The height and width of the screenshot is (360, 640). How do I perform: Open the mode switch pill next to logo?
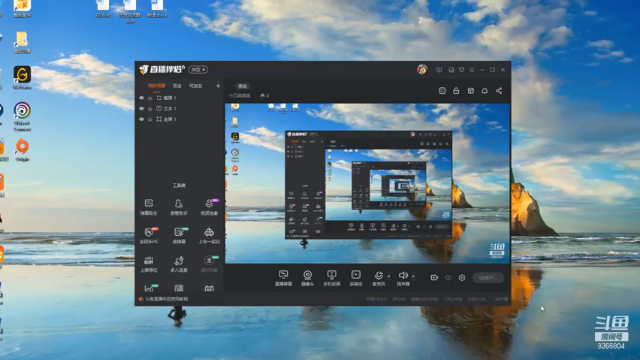[x=198, y=70]
